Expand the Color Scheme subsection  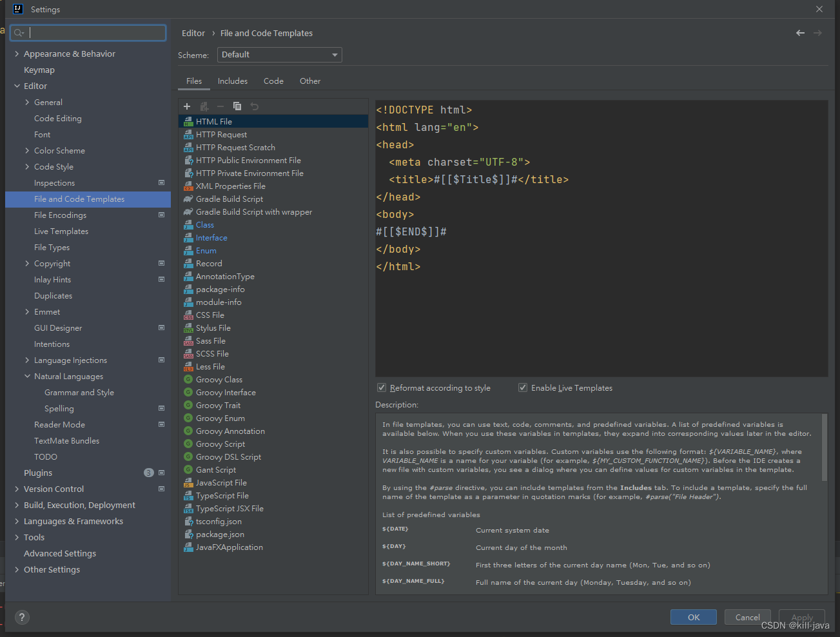click(x=27, y=150)
